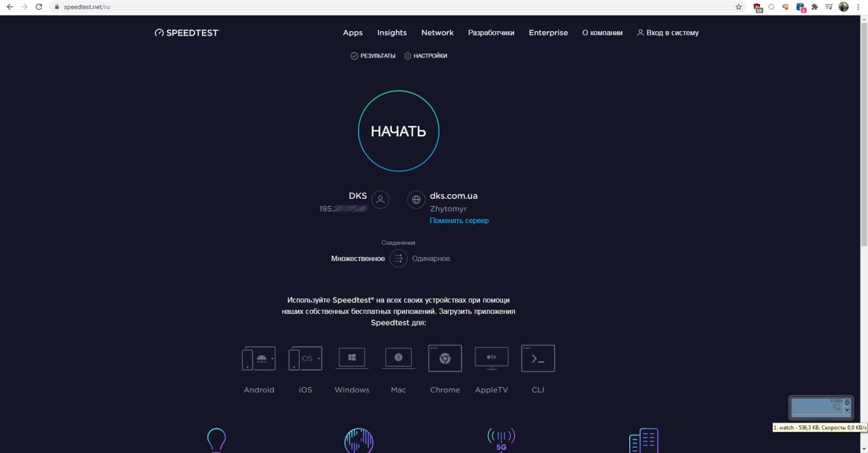This screenshot has width=868, height=453.
Task: Reload the page with the refresh icon
Action: 39,7
